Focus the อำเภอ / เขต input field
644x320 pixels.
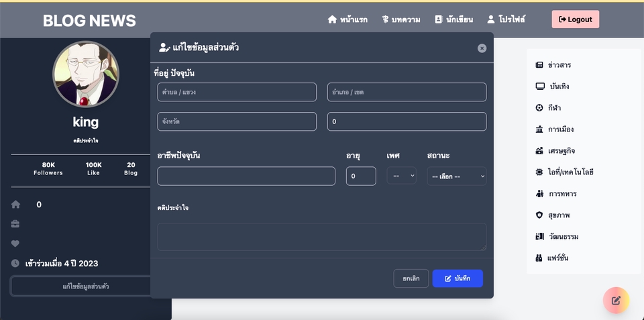pyautogui.click(x=407, y=92)
